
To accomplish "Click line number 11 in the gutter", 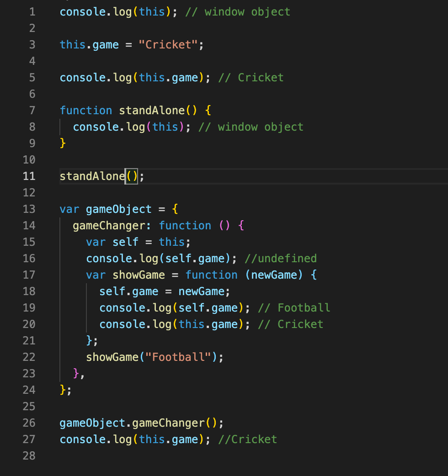I will coord(29,176).
